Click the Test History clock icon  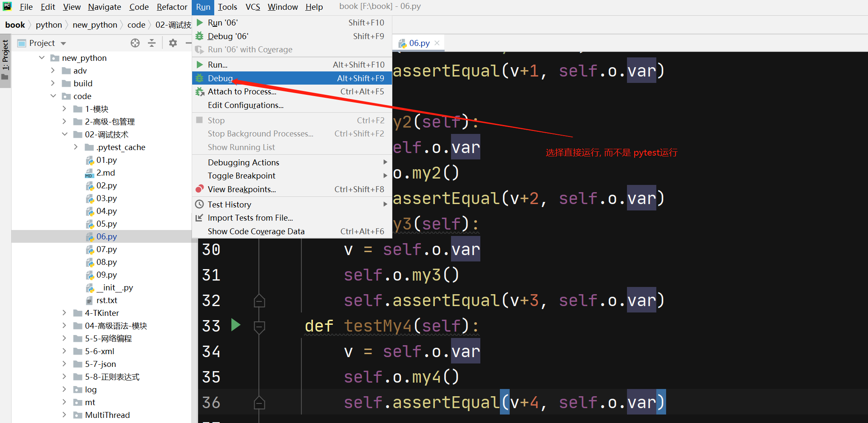(x=199, y=204)
